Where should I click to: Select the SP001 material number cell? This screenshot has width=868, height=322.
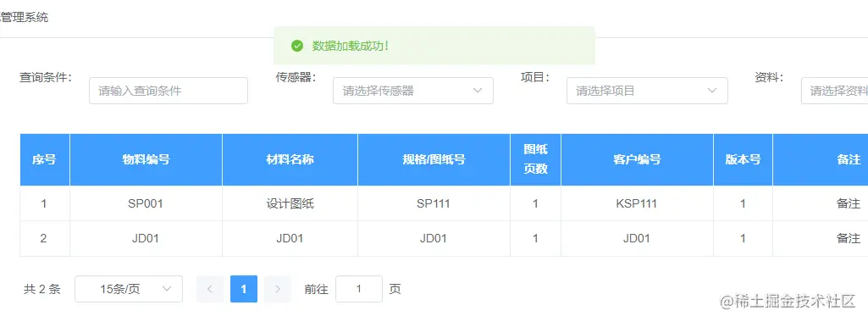[x=147, y=203]
